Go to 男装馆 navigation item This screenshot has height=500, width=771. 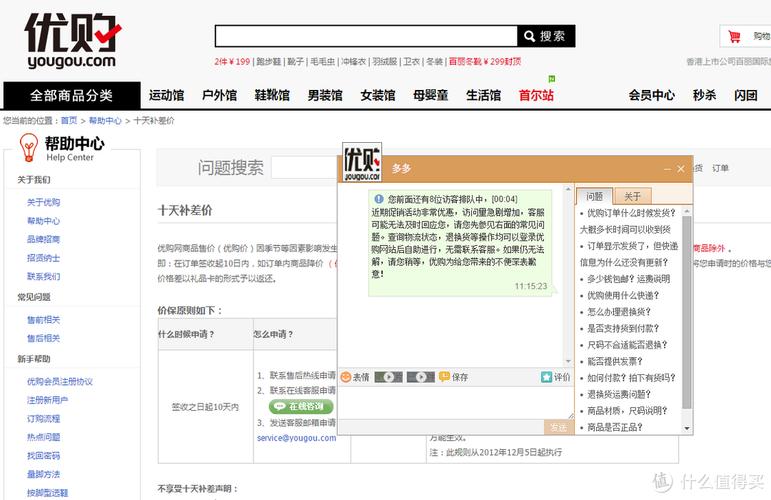point(325,95)
